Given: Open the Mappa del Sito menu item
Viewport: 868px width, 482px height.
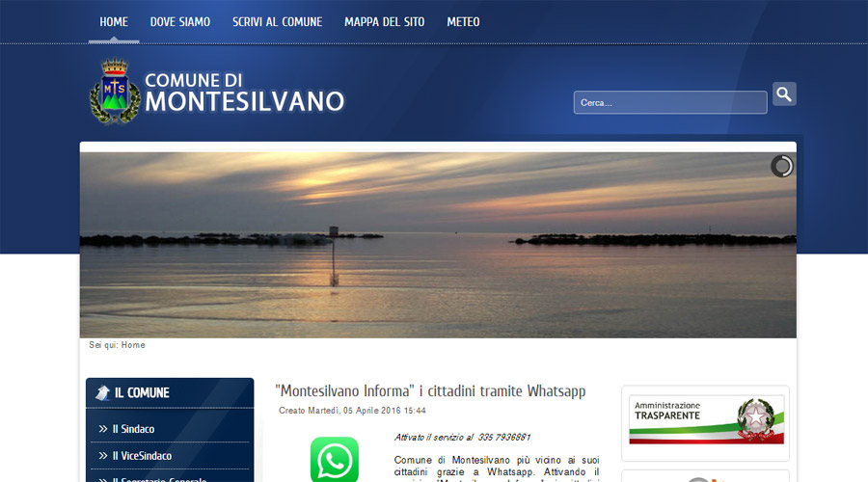Looking at the screenshot, I should click(x=384, y=21).
